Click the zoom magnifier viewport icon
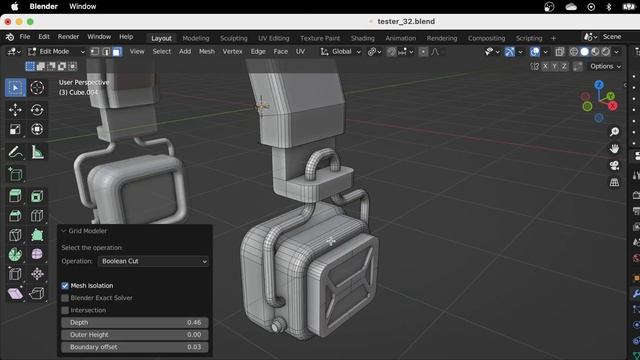 614,131
